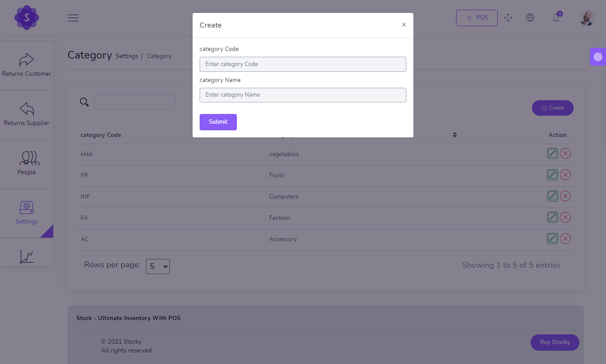
Task: Open the Returns Customer section
Action: pos(27,64)
